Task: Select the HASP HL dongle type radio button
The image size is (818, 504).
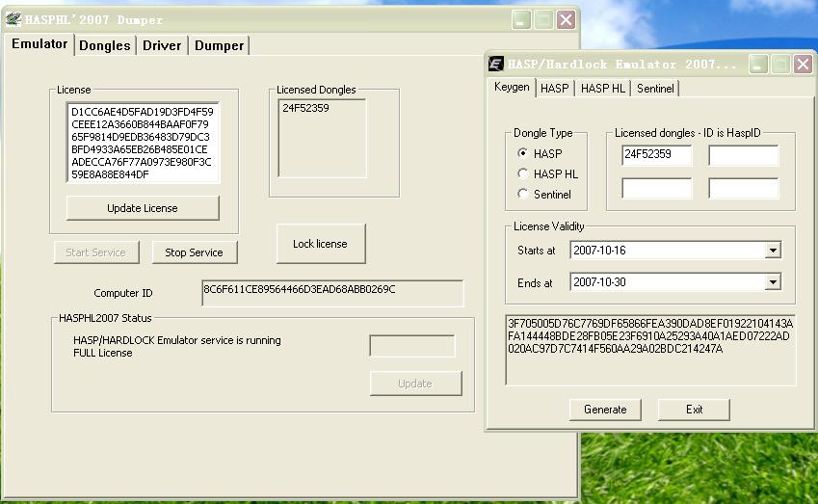Action: (522, 173)
